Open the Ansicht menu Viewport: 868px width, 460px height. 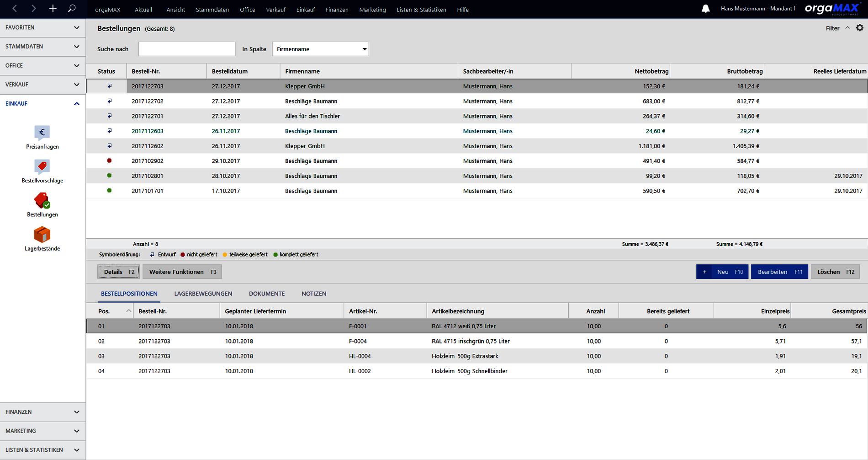coord(176,10)
